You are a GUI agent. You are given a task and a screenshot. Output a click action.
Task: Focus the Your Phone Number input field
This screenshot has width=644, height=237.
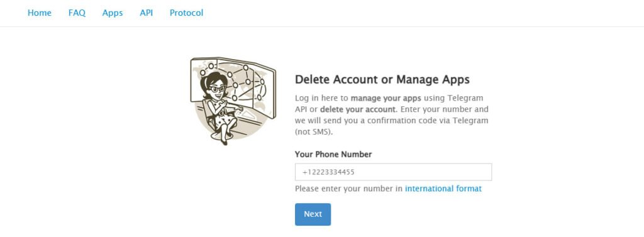coord(393,172)
